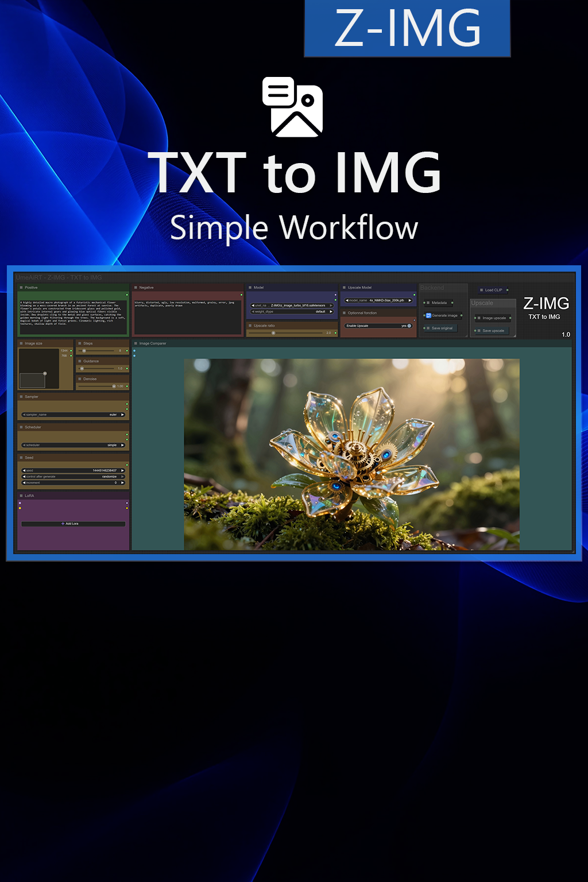Click the Metadata node
The width and height of the screenshot is (588, 882).
(x=439, y=303)
